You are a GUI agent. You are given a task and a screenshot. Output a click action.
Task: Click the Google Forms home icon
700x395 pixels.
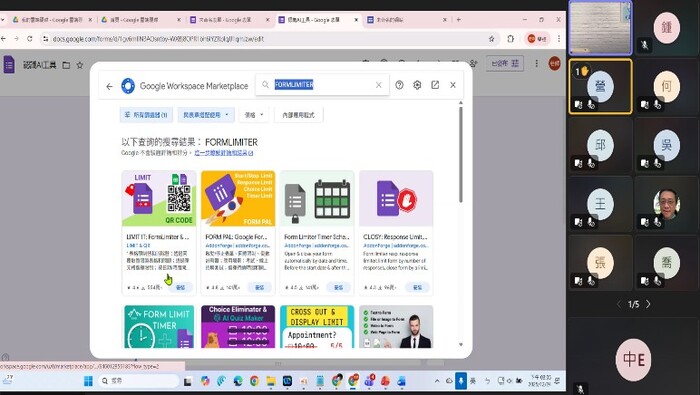9,65
